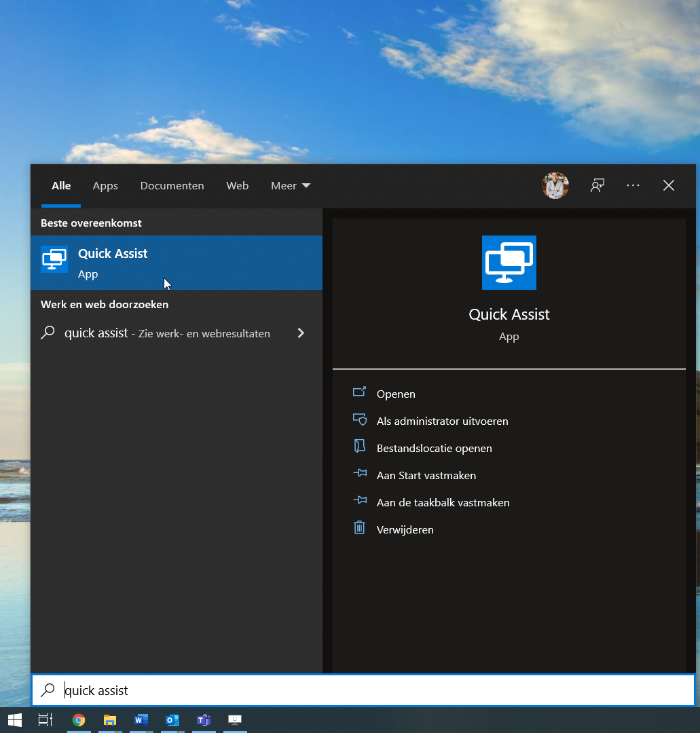Viewport: 700px width, 733px height.
Task: Open the Windows Start button
Action: tap(15, 720)
